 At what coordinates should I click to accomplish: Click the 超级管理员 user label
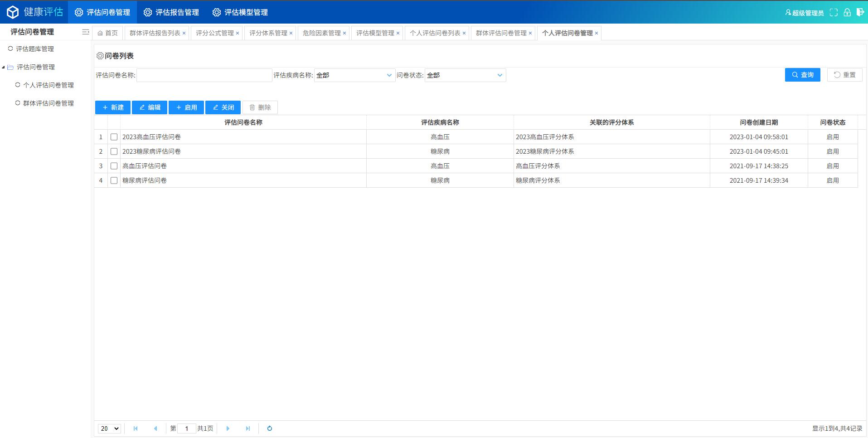(805, 13)
